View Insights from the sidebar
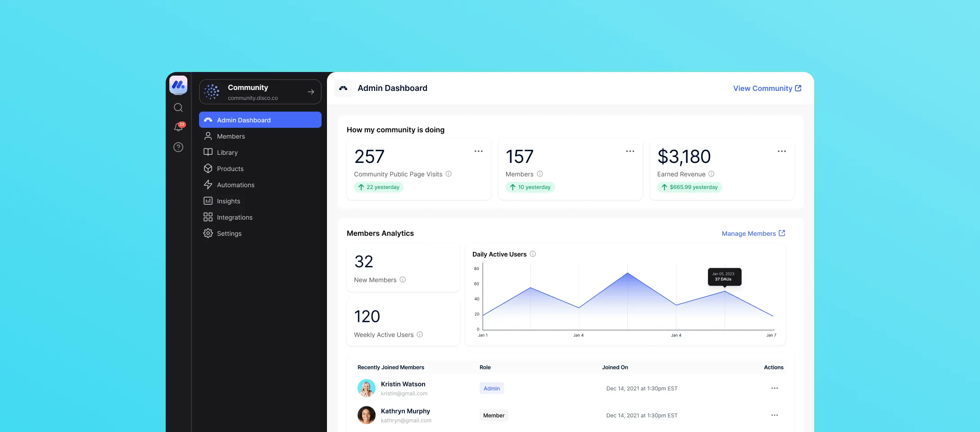The width and height of the screenshot is (980, 432). (228, 201)
